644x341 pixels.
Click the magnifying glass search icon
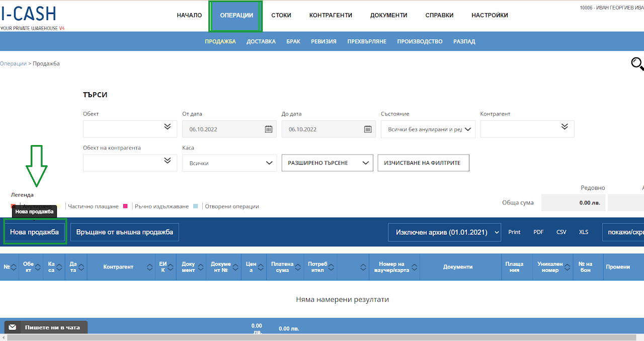pos(637,64)
